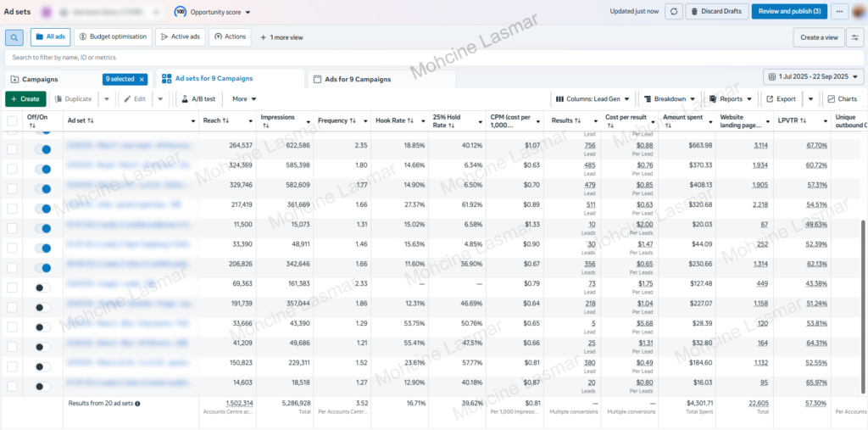Click the green Create button
The image size is (868, 430).
(x=25, y=99)
